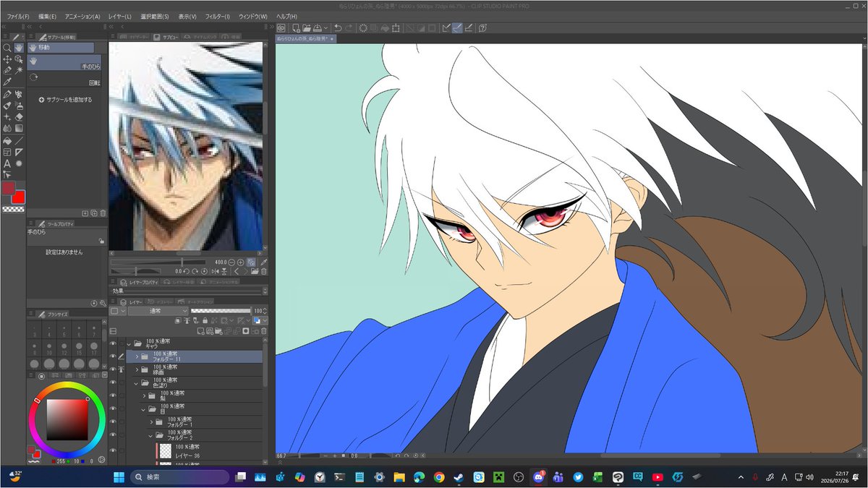Select the Figure line tool
The width and height of the screenshot is (868, 488).
pyautogui.click(x=19, y=141)
